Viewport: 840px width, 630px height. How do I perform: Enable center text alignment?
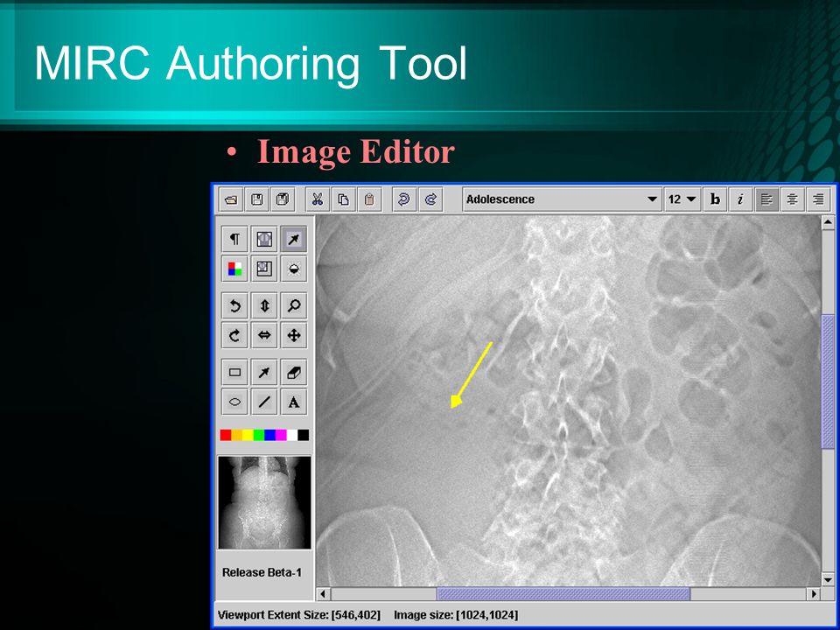pyautogui.click(x=793, y=199)
